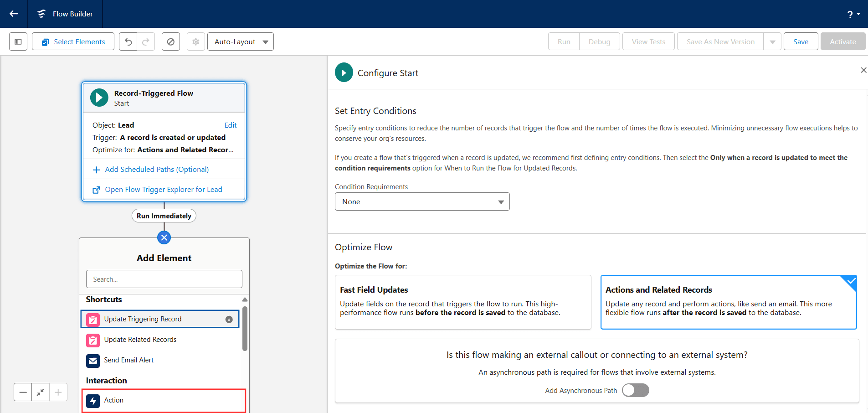This screenshot has width=868, height=413.
Task: Click the circle-slash icon in the toolbar
Action: [x=171, y=41]
